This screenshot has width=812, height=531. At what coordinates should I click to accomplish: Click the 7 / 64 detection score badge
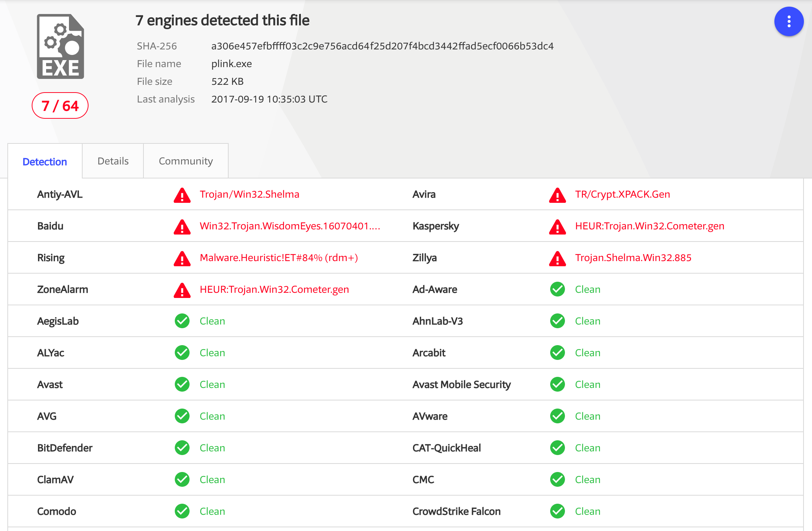pyautogui.click(x=60, y=106)
